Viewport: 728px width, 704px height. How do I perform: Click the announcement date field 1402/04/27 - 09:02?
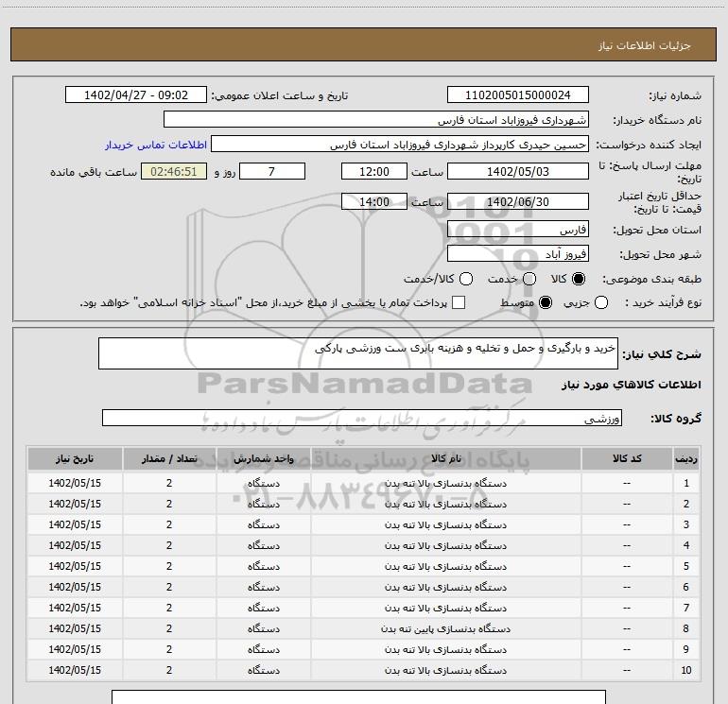[x=136, y=95]
